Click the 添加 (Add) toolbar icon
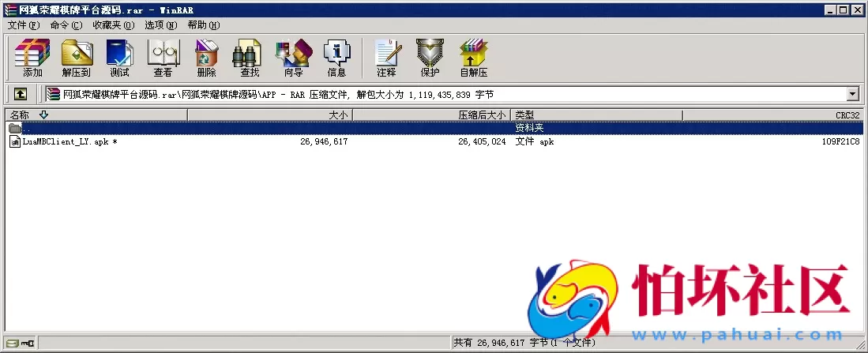868x353 pixels. click(32, 57)
